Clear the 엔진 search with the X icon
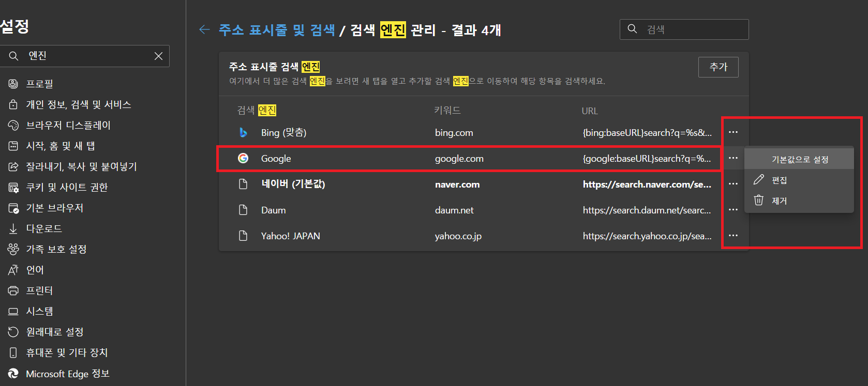The width and height of the screenshot is (868, 386). (x=158, y=56)
